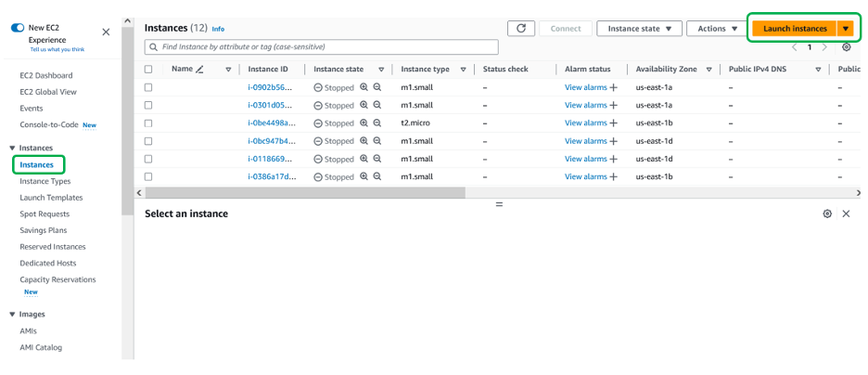Open Instance state dropdown
The width and height of the screenshot is (868, 375).
[x=639, y=29]
